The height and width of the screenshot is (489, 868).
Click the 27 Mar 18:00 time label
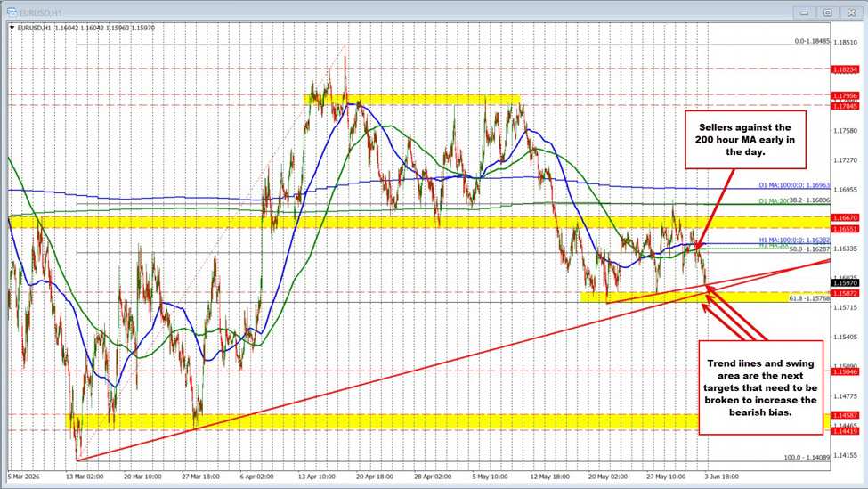[x=200, y=477]
